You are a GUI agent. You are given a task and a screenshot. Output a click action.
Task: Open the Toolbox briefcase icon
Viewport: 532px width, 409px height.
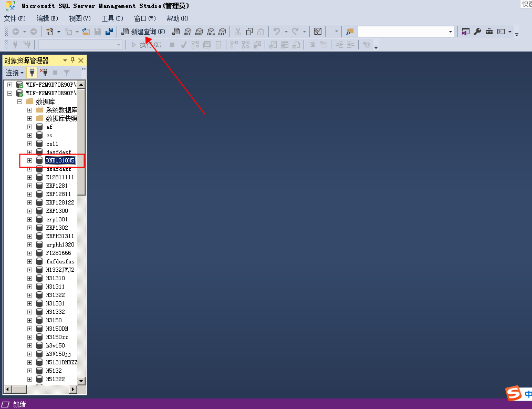coord(489,32)
